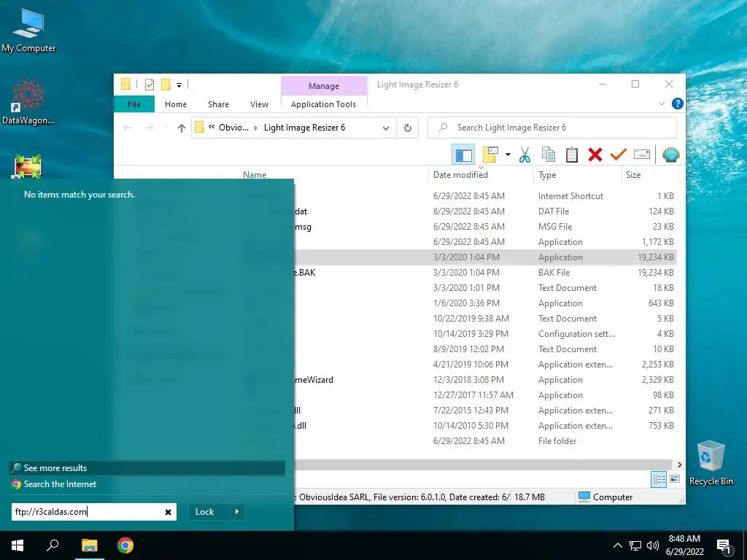Image resolution: width=747 pixels, height=560 pixels.
Task: Sort by Date modified column
Action: pyautogui.click(x=460, y=175)
